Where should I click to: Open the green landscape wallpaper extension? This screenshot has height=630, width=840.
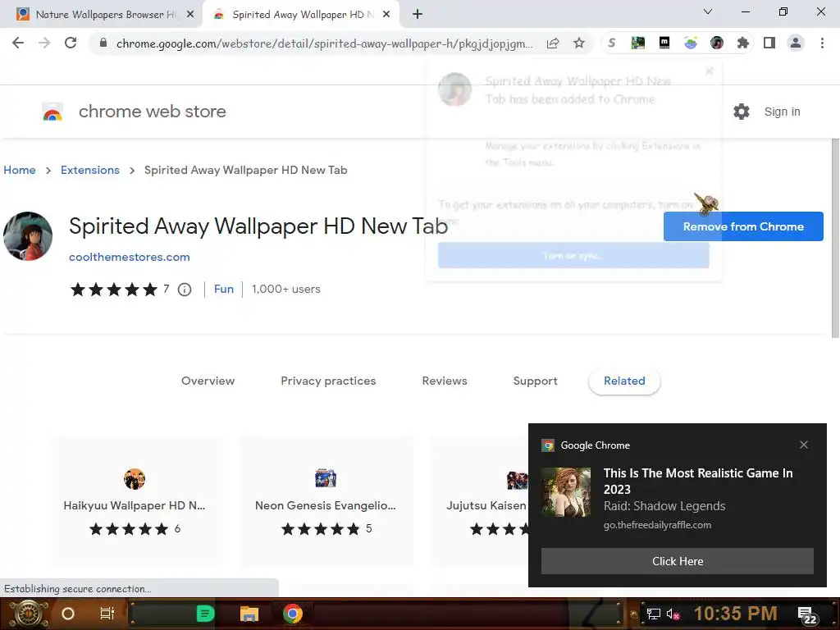637,43
